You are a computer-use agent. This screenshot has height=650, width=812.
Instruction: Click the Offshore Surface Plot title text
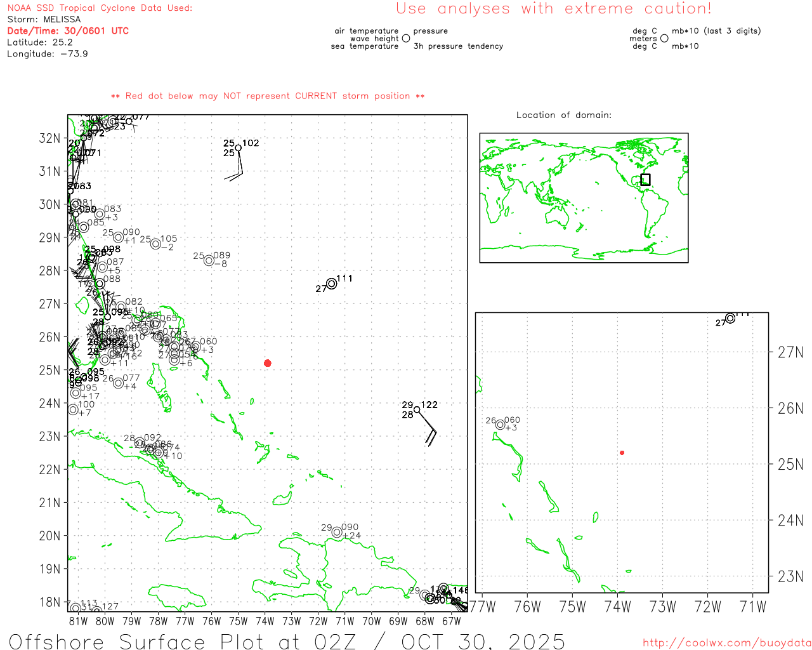(287, 641)
